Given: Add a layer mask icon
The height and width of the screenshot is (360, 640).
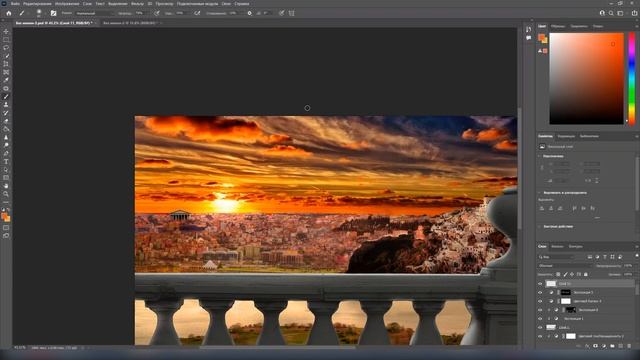Looking at the screenshot, I should 595,346.
